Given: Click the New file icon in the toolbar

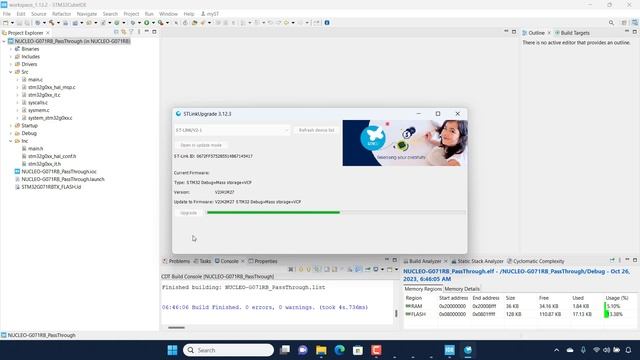Looking at the screenshot, I should [x=5, y=23].
